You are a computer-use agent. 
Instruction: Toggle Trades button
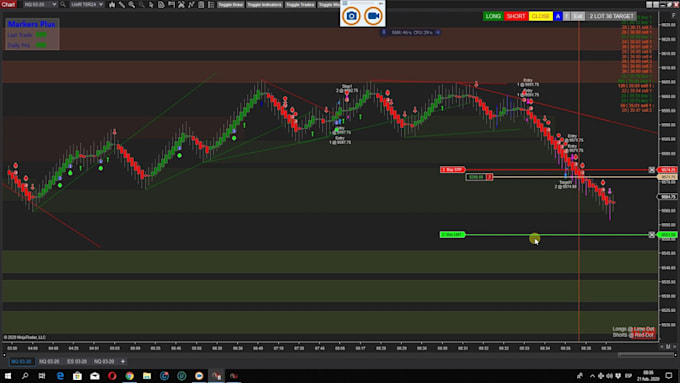pyautogui.click(x=300, y=5)
